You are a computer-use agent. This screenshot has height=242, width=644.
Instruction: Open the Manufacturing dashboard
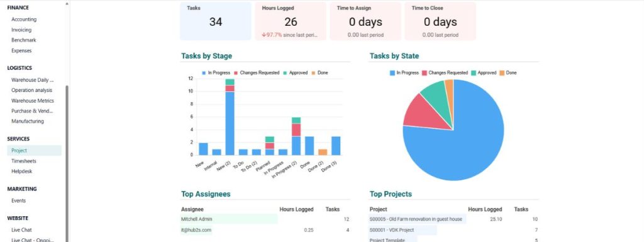pos(28,121)
